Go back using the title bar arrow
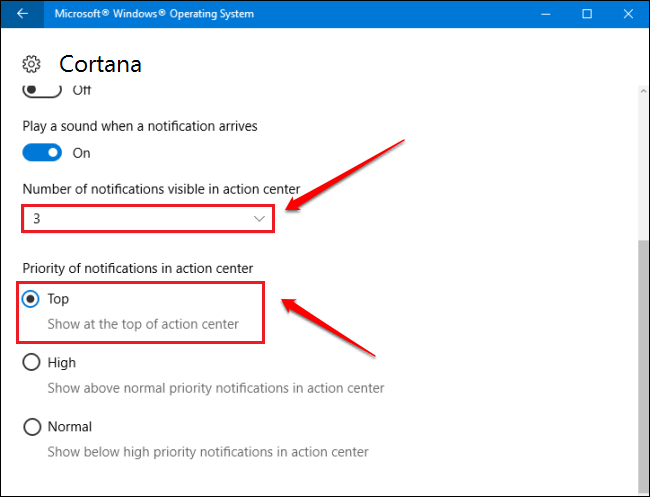The image size is (650, 497). [x=22, y=14]
